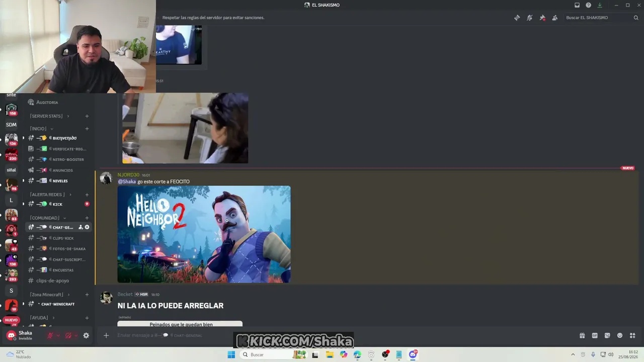Unmute the microphone in user panel

click(50, 335)
